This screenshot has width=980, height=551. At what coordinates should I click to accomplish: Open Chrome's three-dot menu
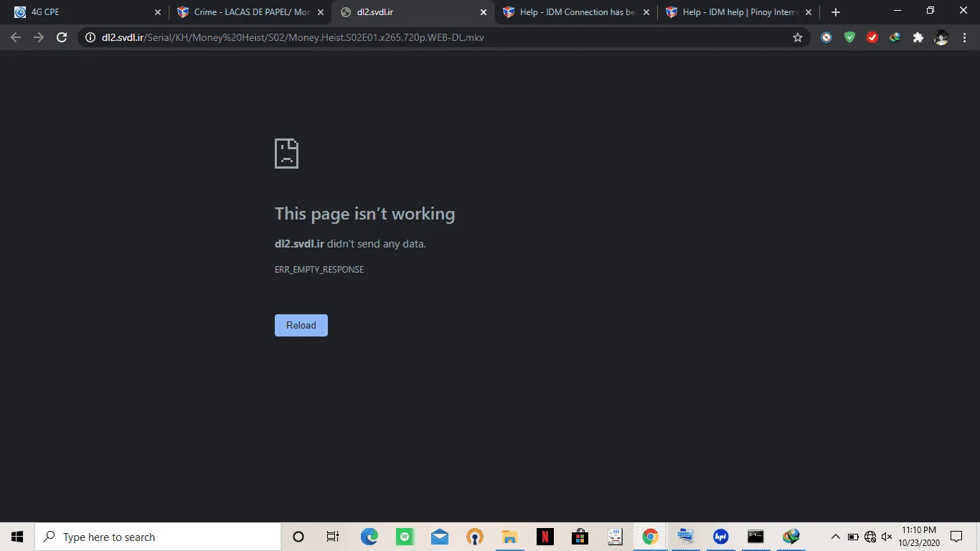click(x=963, y=37)
